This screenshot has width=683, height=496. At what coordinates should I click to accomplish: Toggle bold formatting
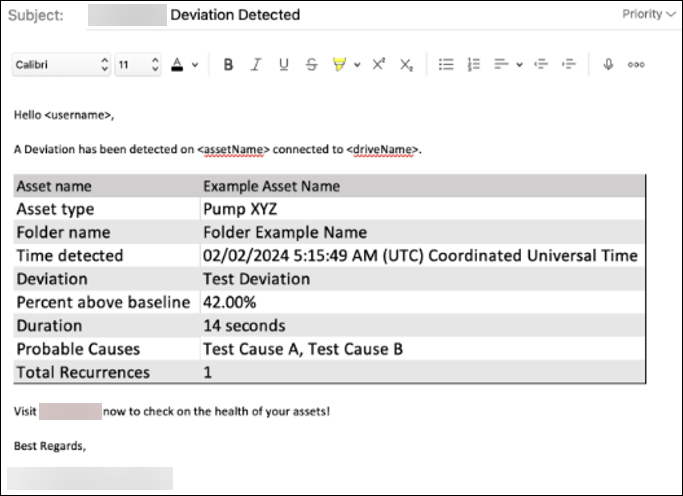coord(228,65)
